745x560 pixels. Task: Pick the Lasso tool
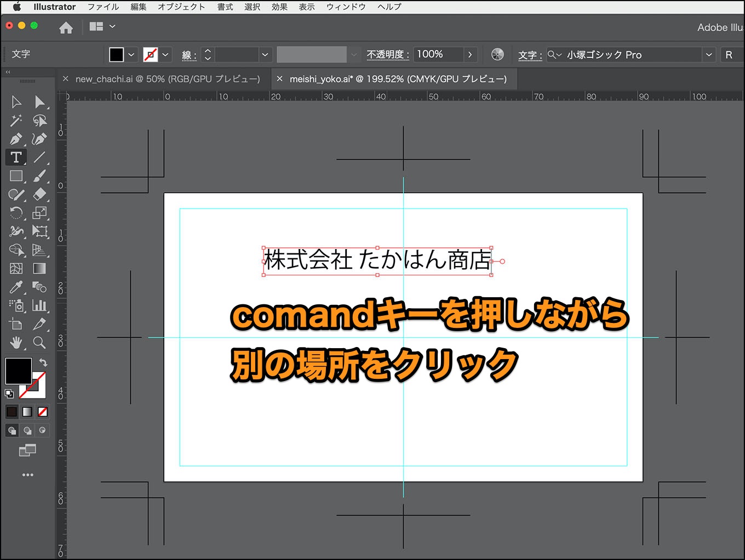(x=39, y=120)
